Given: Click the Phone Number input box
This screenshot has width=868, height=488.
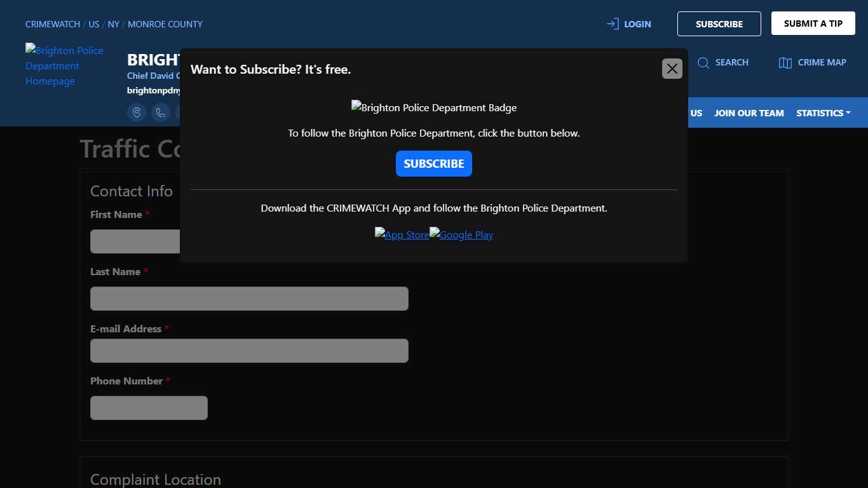Looking at the screenshot, I should pyautogui.click(x=149, y=408).
